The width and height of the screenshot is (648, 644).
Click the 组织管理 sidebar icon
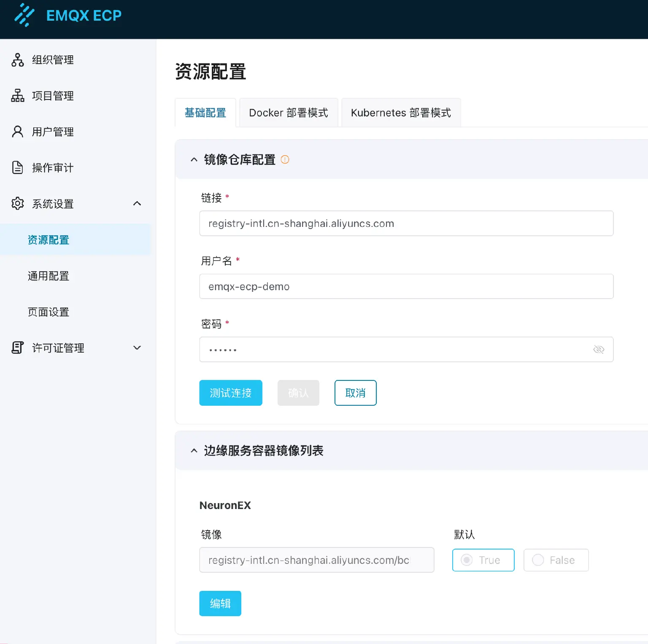click(18, 60)
